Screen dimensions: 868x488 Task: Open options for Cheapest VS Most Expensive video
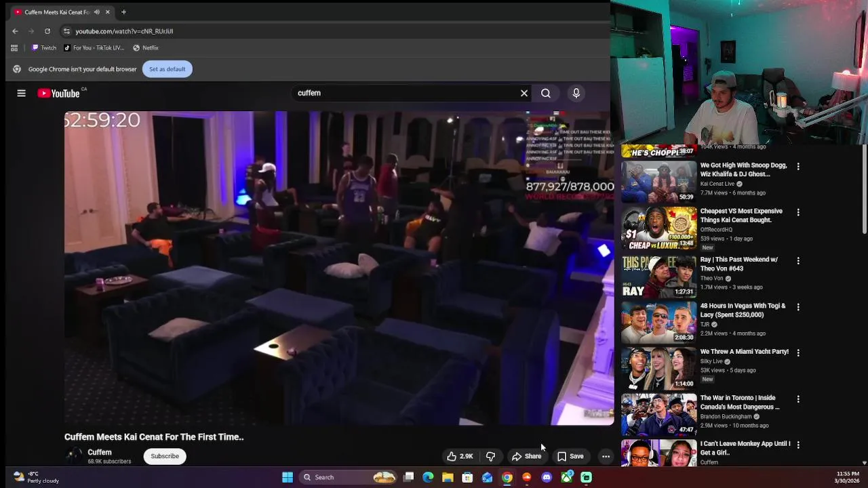(x=798, y=212)
